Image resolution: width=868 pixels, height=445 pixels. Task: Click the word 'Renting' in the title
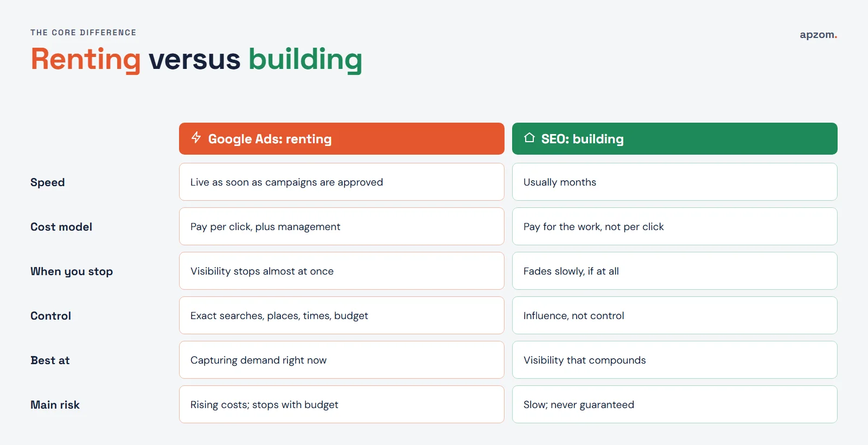(86, 59)
